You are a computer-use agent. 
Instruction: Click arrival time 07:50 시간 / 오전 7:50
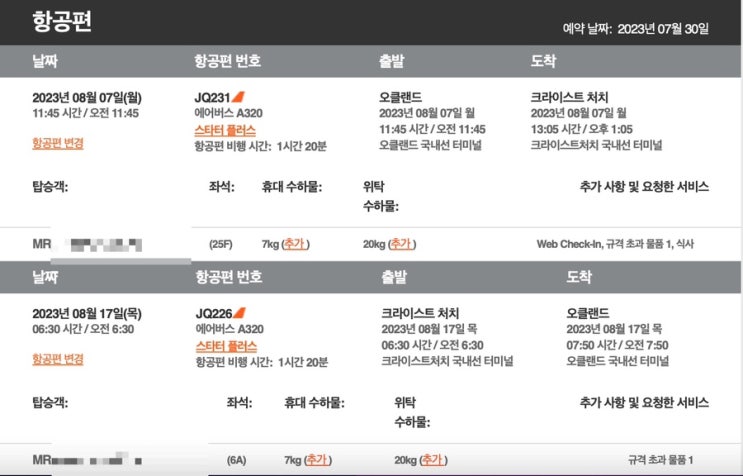tap(617, 345)
